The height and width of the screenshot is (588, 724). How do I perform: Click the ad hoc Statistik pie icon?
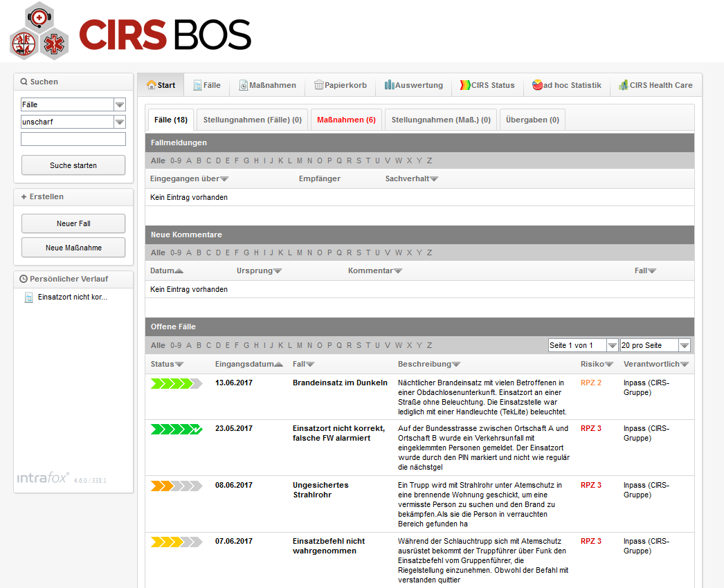coord(537,85)
